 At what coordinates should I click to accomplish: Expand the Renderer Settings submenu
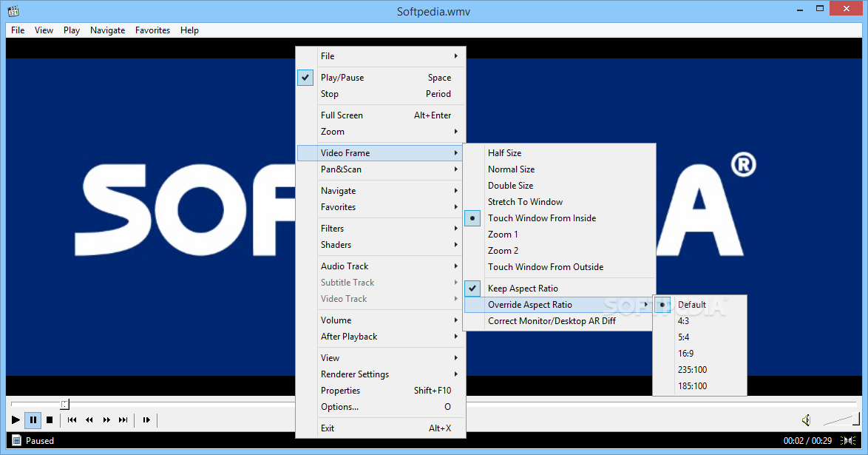click(382, 374)
